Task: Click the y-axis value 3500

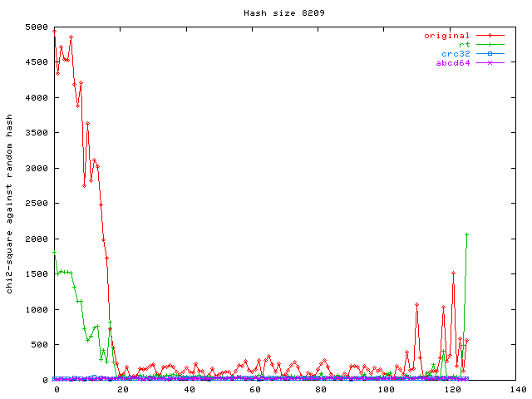Action: [37, 133]
